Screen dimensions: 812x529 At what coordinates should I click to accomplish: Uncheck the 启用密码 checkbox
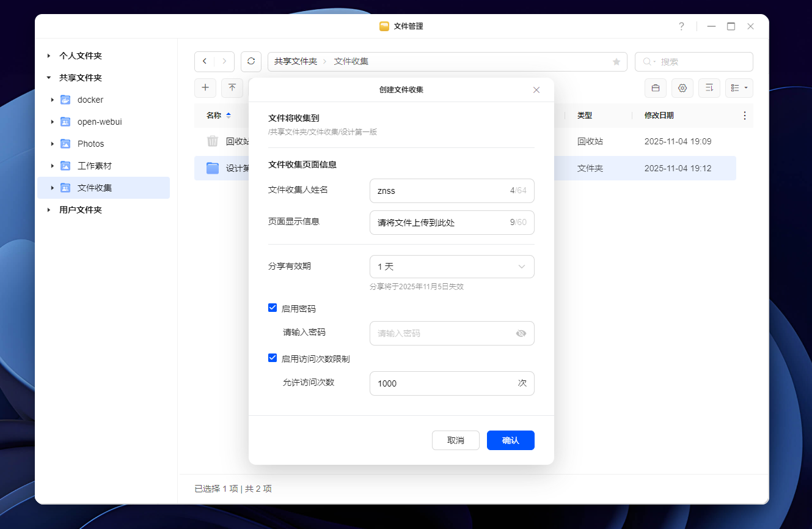273,308
